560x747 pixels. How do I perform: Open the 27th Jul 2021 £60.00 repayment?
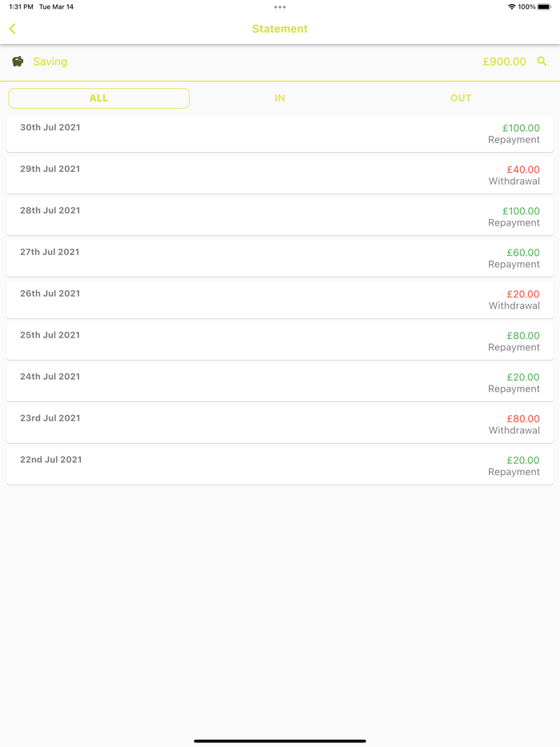(x=280, y=258)
